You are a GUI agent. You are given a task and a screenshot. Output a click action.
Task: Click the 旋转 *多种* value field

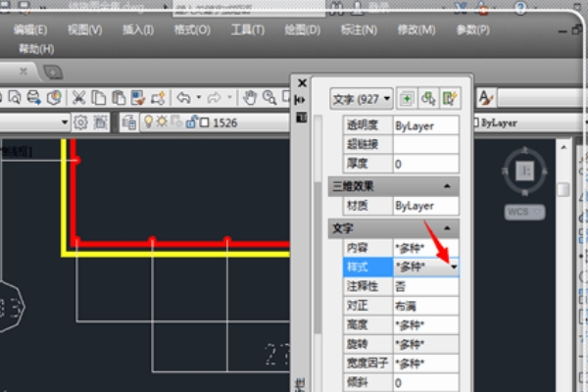point(425,344)
